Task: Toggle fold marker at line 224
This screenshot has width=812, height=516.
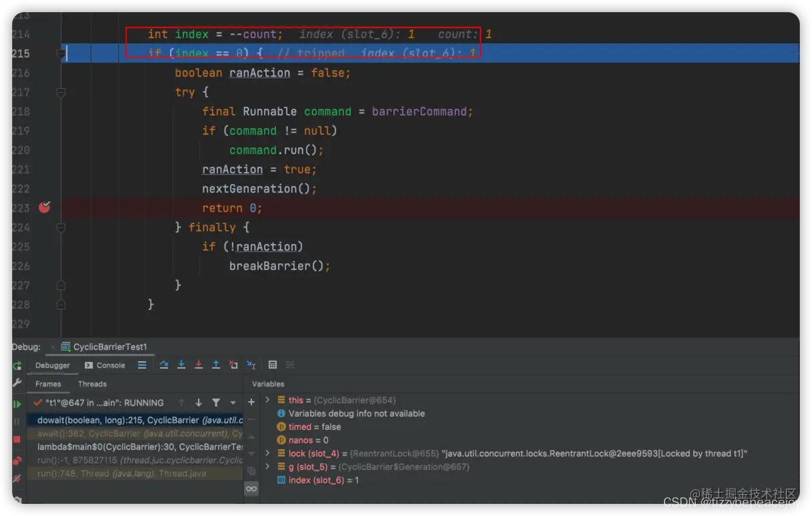Action: pyautogui.click(x=61, y=227)
